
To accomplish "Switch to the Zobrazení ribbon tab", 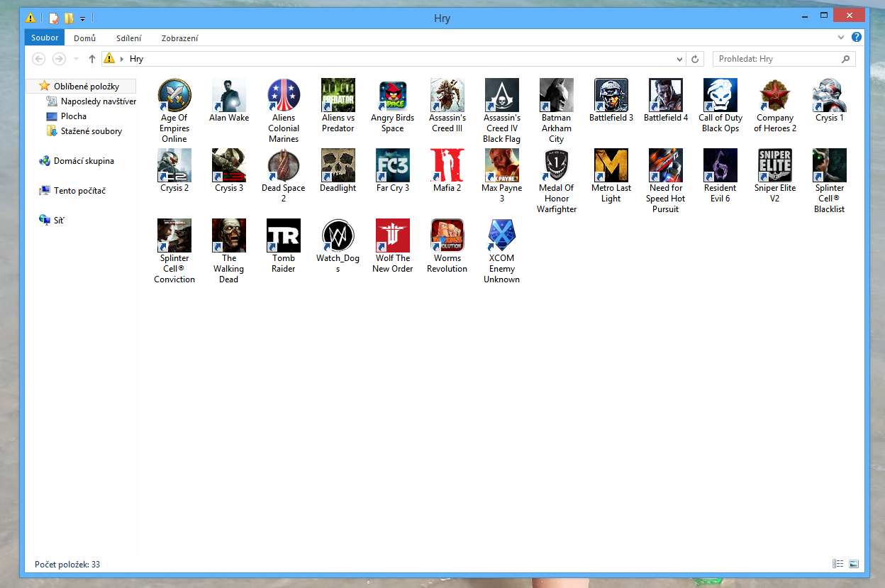I will tap(179, 38).
